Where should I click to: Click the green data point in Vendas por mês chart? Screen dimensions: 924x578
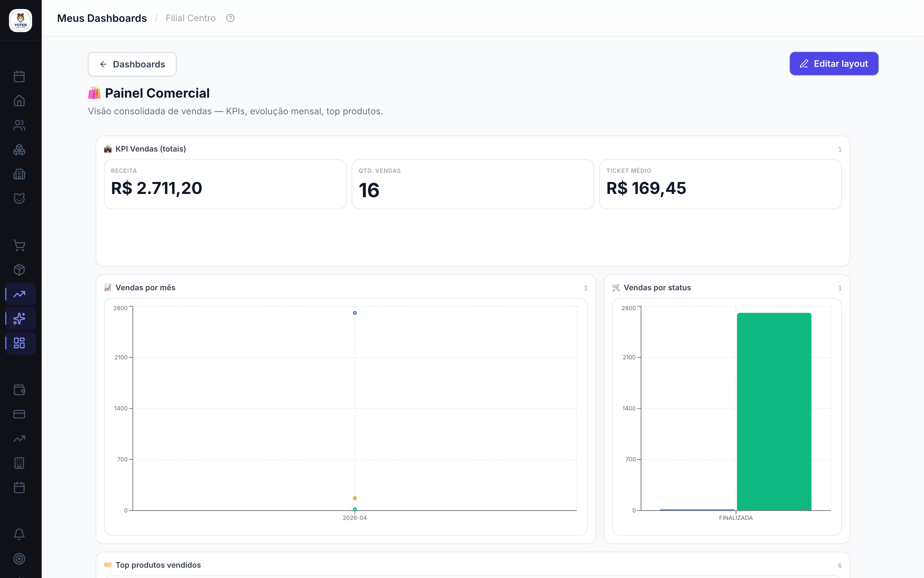tap(355, 509)
